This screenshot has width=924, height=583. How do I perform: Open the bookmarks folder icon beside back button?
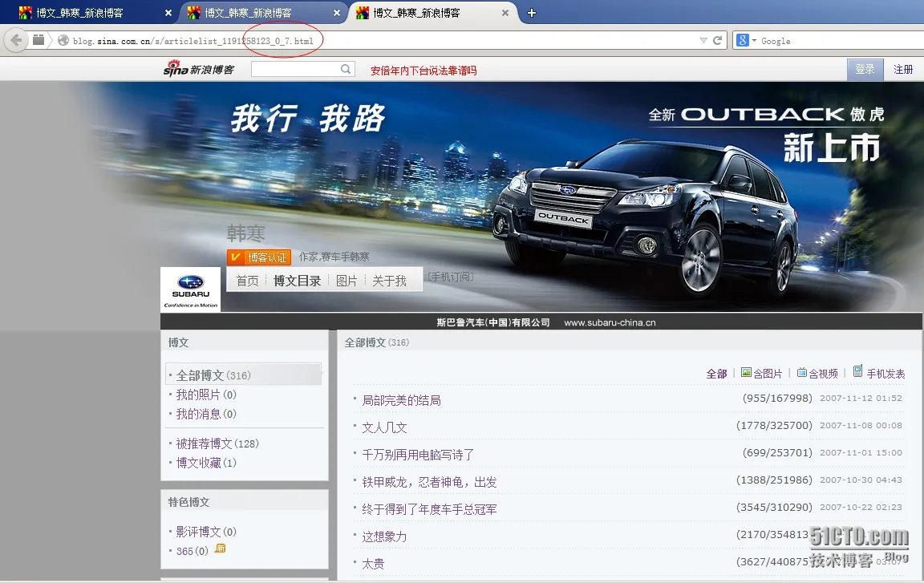point(38,40)
